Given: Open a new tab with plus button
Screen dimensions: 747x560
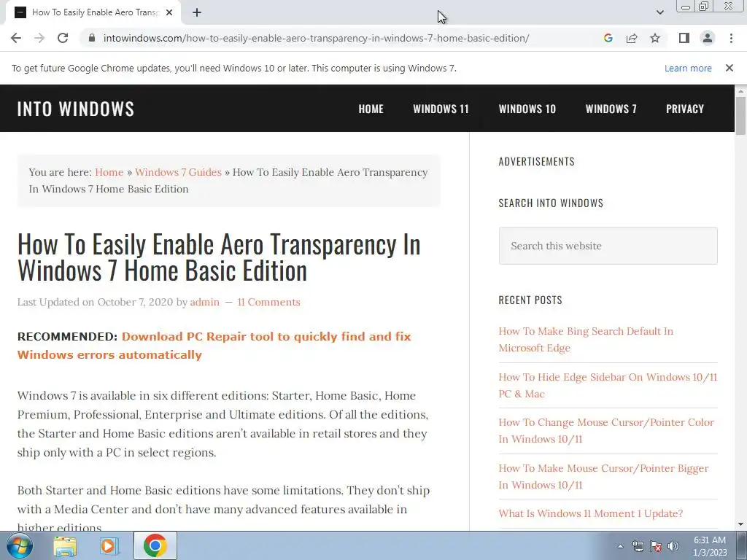Looking at the screenshot, I should [197, 13].
